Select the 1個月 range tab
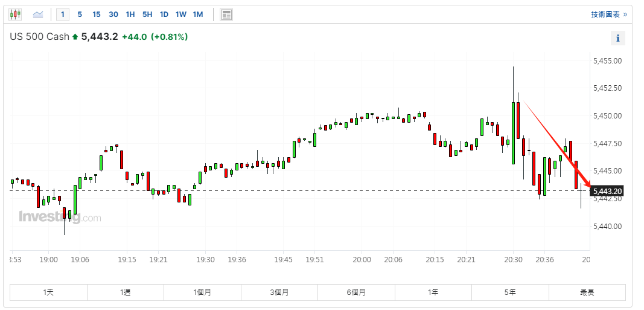This screenshot has width=644, height=310. tap(202, 292)
